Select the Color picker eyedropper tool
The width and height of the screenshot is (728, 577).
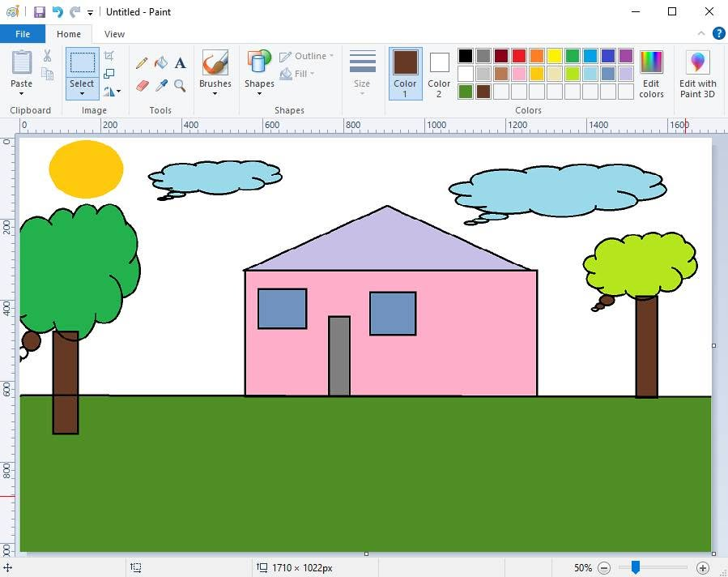pyautogui.click(x=161, y=85)
